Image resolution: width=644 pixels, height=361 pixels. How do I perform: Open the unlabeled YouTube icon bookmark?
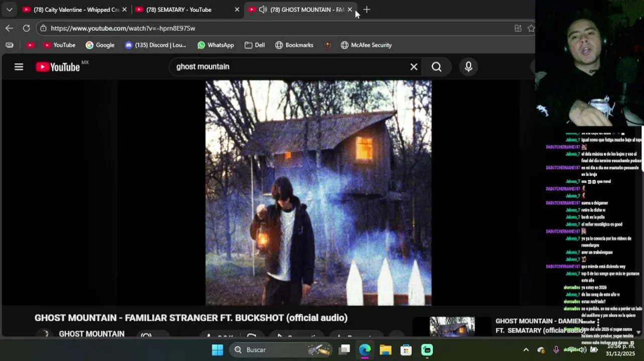coord(30,45)
